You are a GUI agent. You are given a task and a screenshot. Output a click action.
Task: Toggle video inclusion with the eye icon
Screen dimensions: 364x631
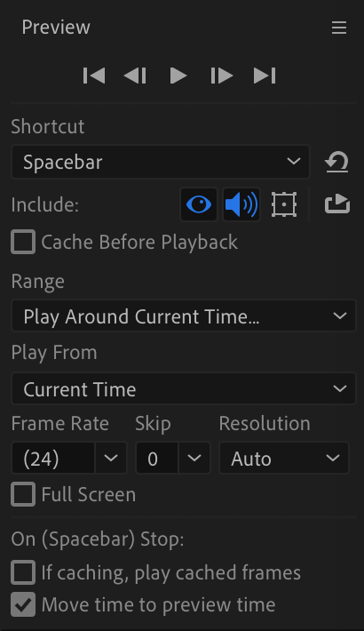pos(199,204)
